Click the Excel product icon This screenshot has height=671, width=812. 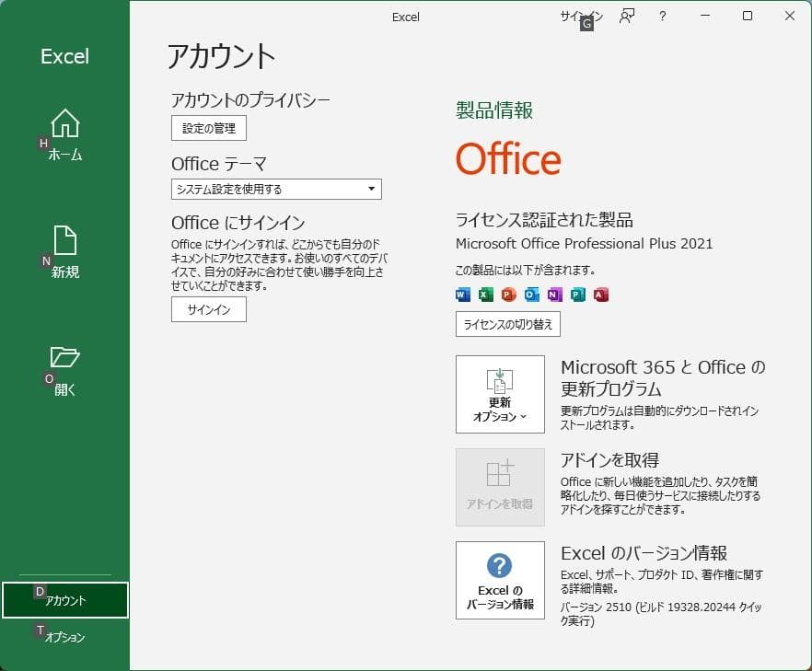[x=486, y=295]
